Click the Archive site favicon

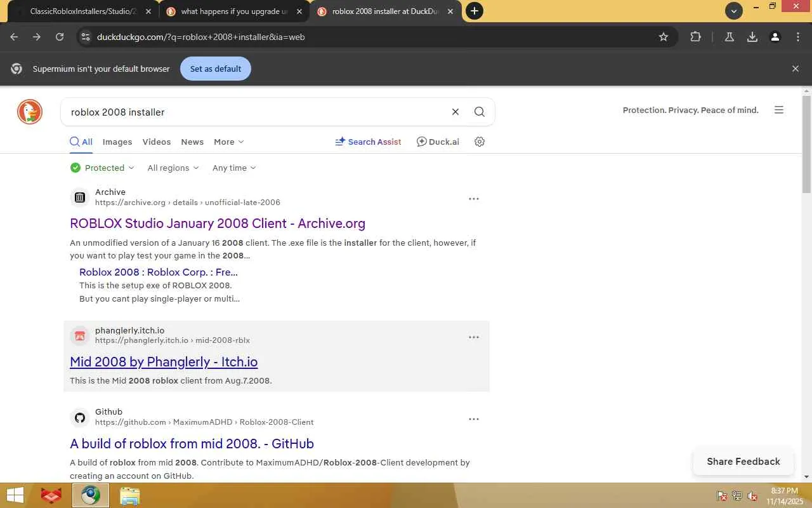tap(80, 197)
